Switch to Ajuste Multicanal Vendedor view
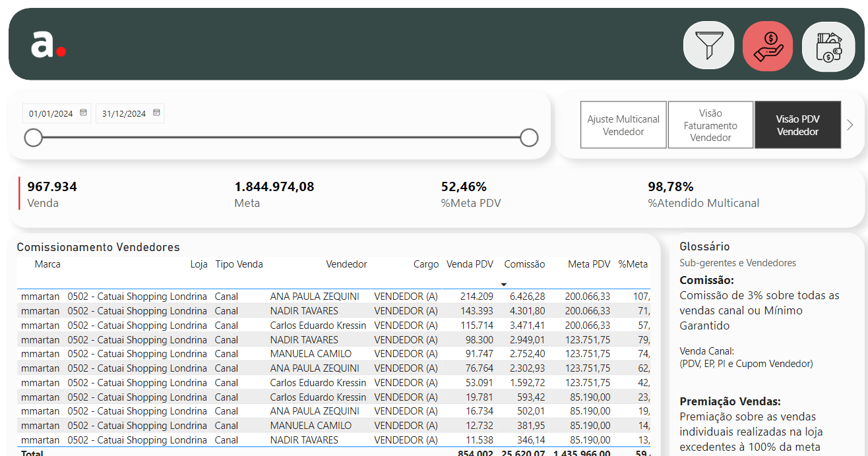The height and width of the screenshot is (456, 868). [x=623, y=125]
